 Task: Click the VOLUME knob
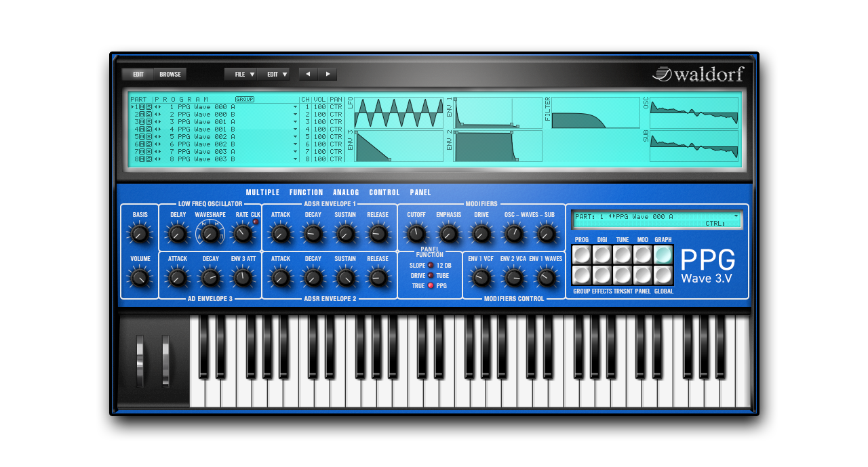coord(140,278)
